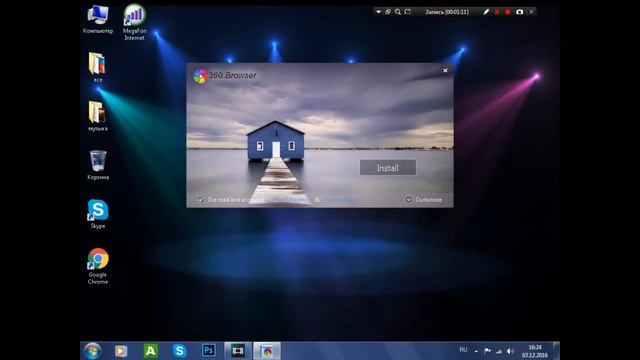Click the recorder fullscreen area icon
The height and width of the screenshot is (360, 640).
(407, 12)
